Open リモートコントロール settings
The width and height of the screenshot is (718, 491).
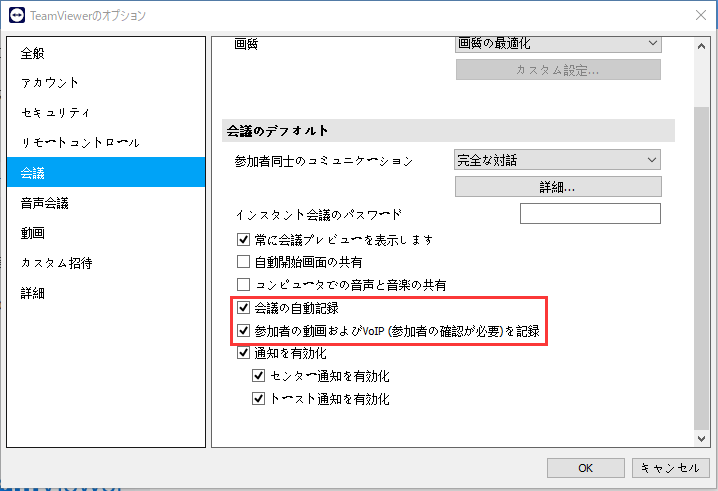click(106, 142)
